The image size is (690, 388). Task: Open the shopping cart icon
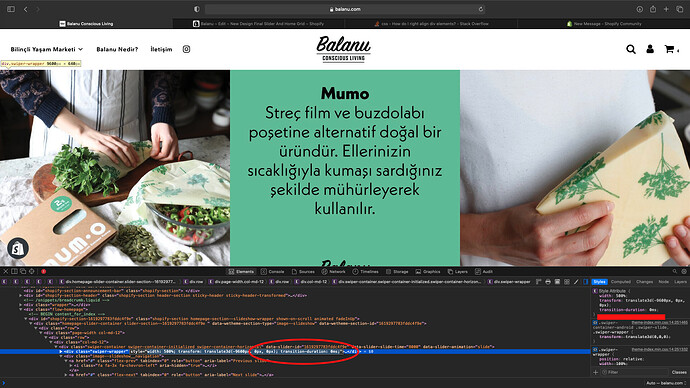(669, 49)
